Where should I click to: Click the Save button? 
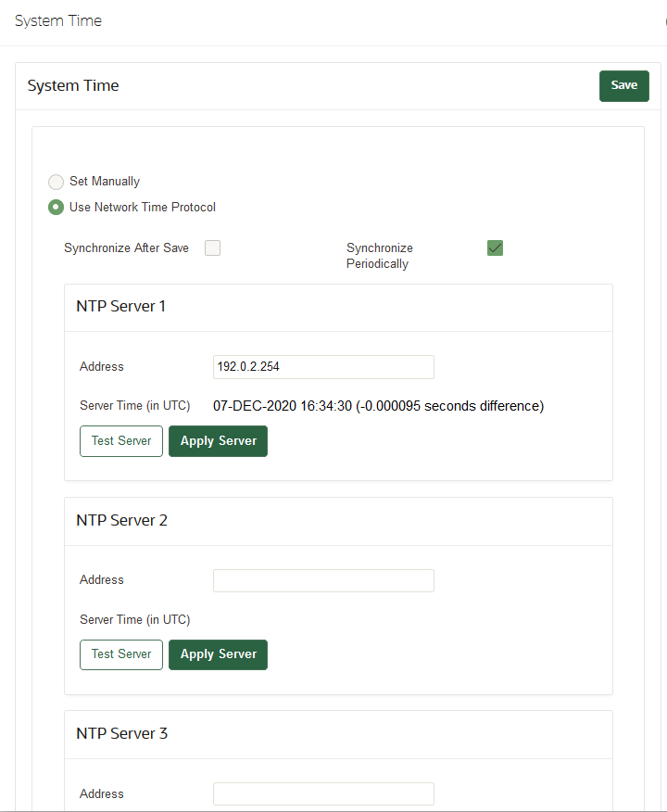pos(624,86)
